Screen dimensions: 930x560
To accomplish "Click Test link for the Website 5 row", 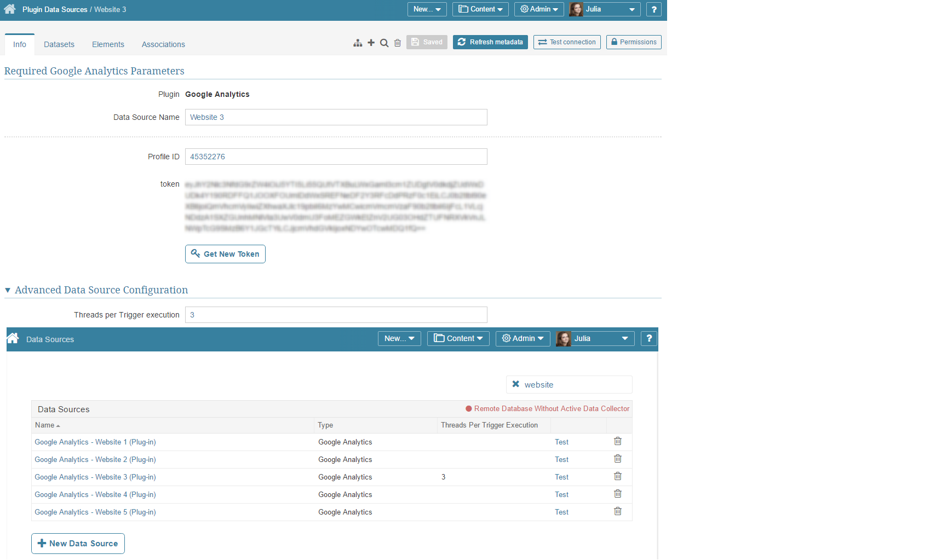I will tap(561, 512).
